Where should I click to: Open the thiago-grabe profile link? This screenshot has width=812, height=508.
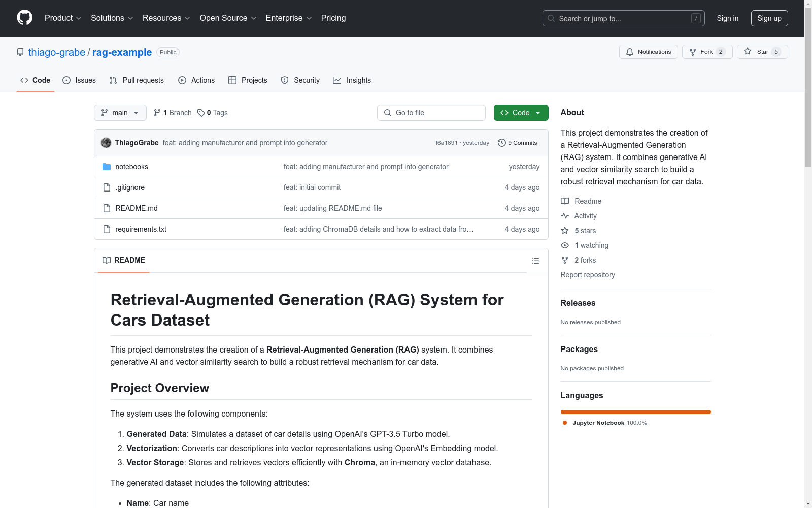pyautogui.click(x=57, y=52)
